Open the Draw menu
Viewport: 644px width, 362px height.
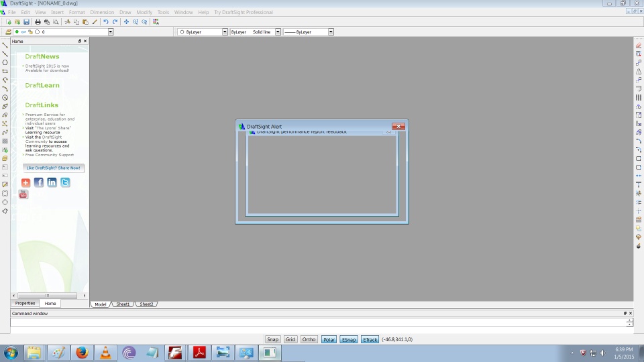(x=125, y=12)
